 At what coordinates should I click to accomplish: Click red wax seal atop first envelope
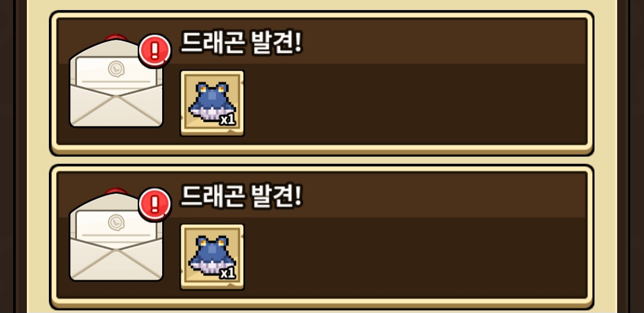click(116, 38)
